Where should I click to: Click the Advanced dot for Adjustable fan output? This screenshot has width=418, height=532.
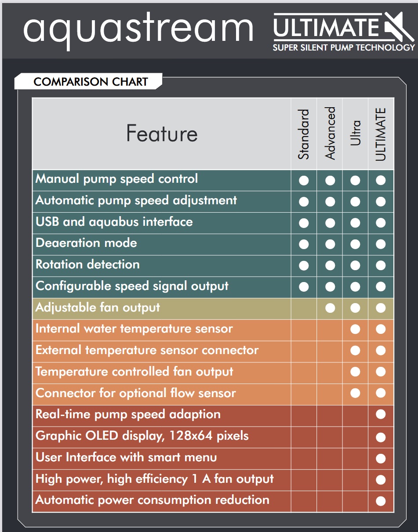(330, 309)
